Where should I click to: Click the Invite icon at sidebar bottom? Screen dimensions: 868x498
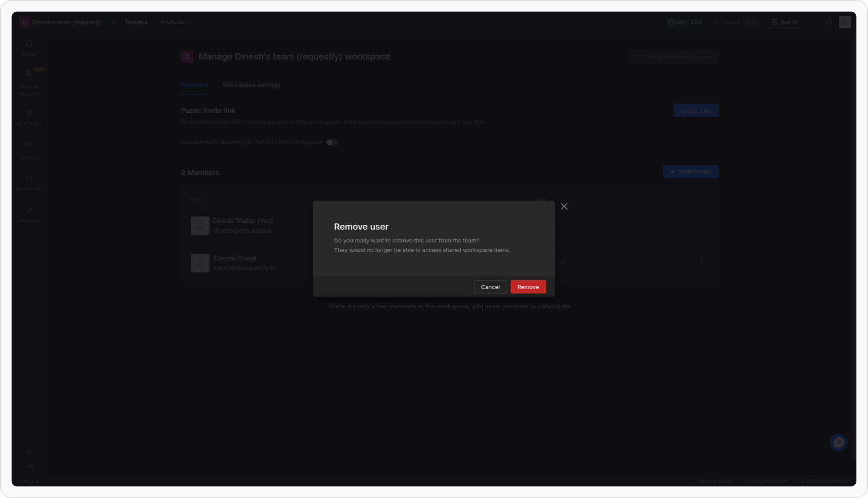coord(29,453)
